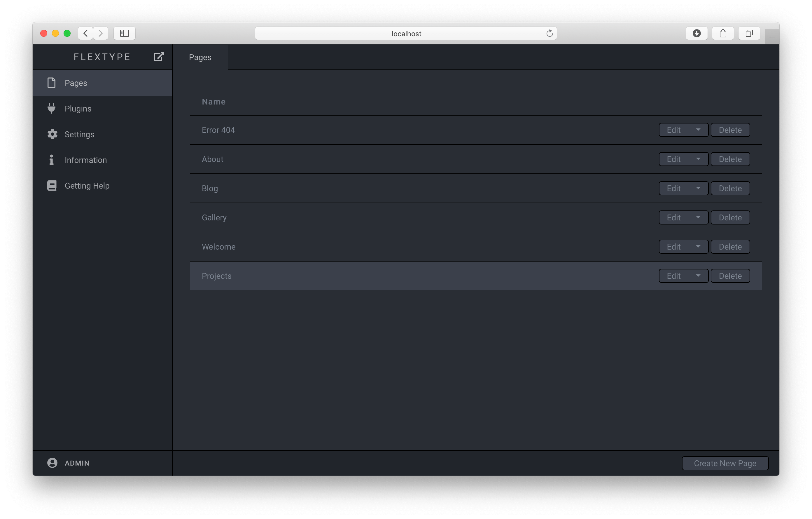Click the Pages document icon in sidebar
This screenshot has width=812, height=519.
51,83
